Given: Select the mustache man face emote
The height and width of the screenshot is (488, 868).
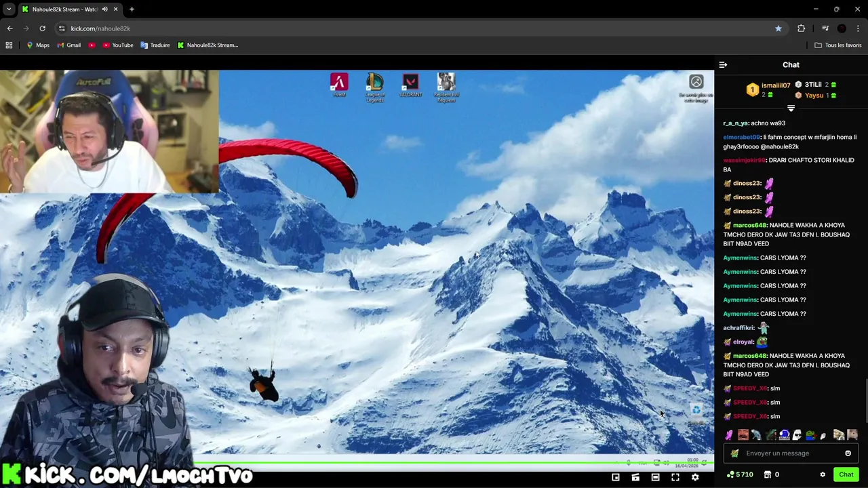Looking at the screenshot, I should pyautogui.click(x=743, y=435).
